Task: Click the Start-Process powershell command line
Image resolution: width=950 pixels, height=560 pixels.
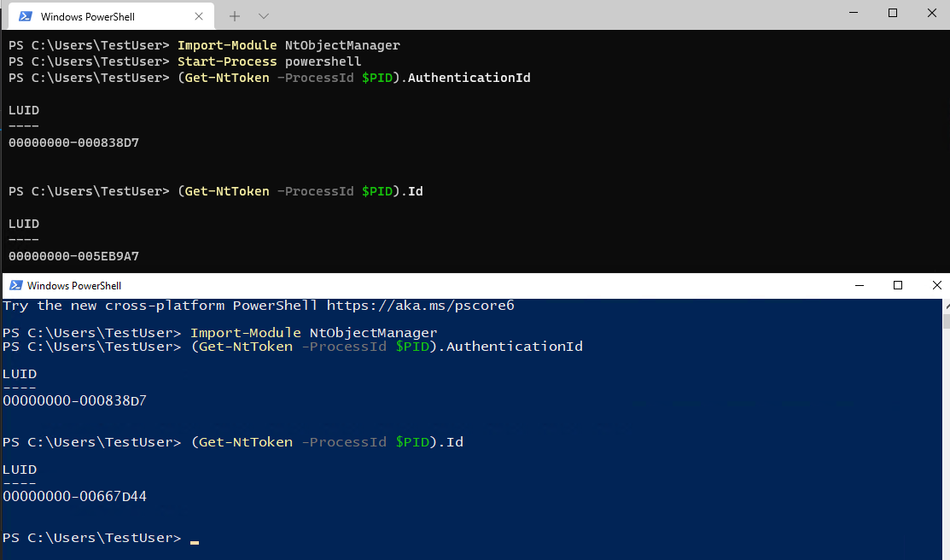Action: 269,61
